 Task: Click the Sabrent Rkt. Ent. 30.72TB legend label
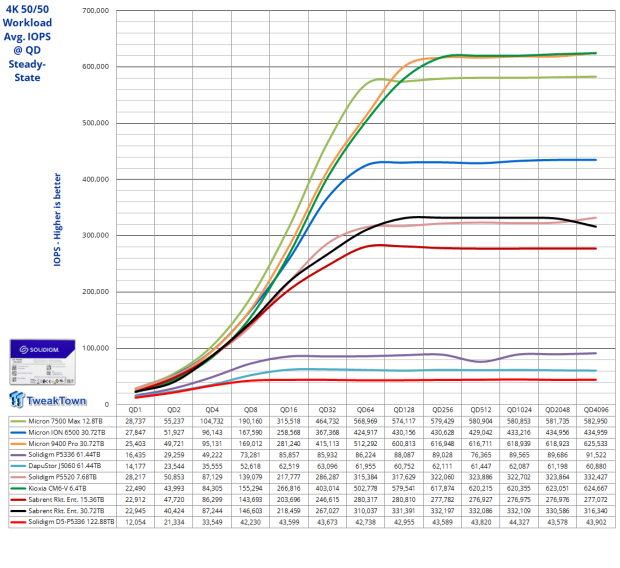66,511
